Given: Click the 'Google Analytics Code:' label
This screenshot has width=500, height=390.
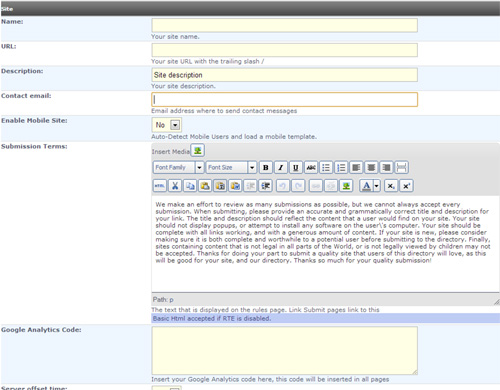Looking at the screenshot, I should [41, 330].
